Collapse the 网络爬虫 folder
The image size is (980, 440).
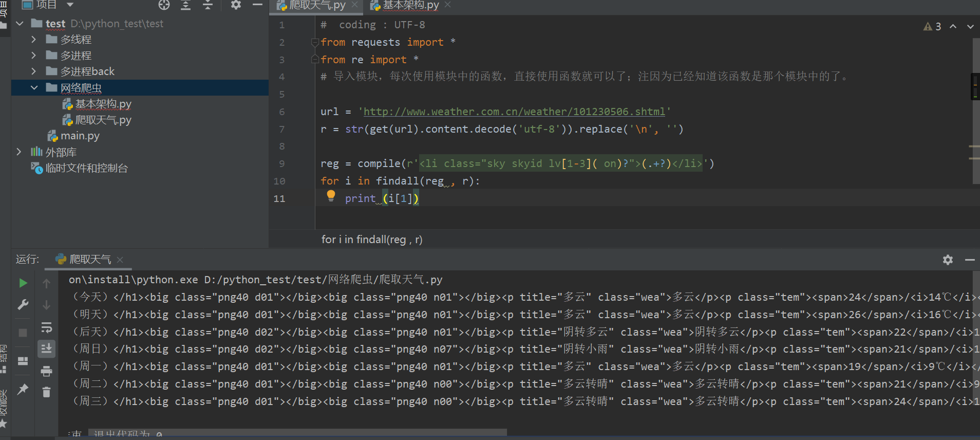click(34, 88)
